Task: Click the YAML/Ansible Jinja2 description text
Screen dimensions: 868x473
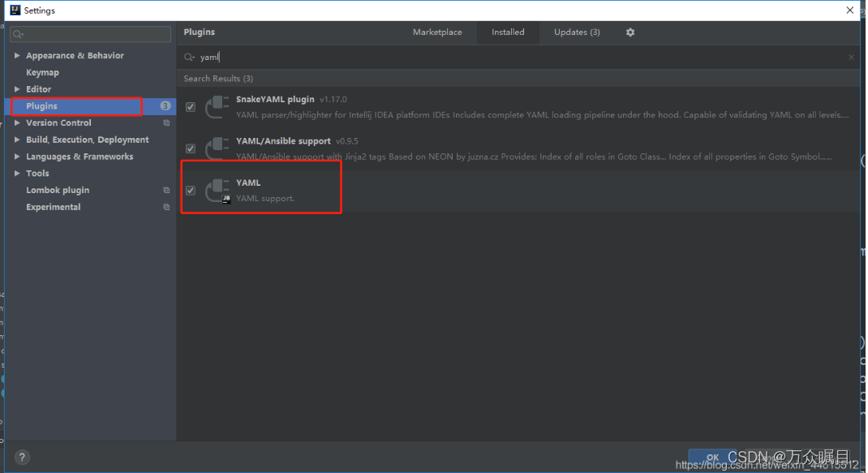Action: [x=535, y=157]
